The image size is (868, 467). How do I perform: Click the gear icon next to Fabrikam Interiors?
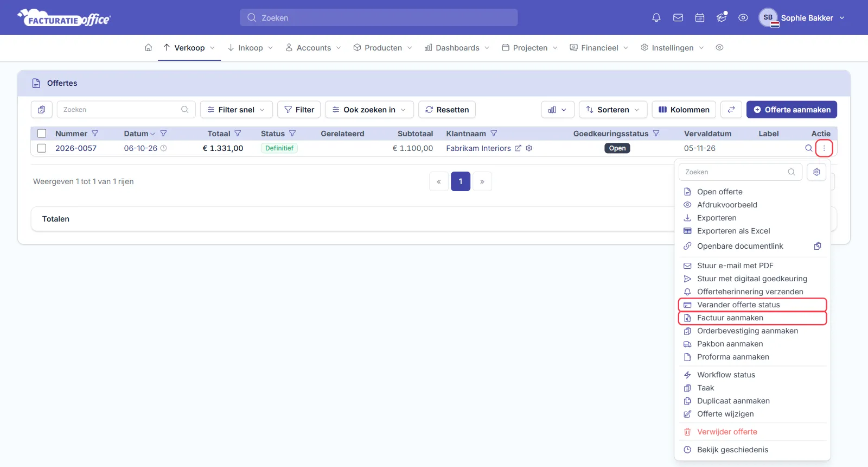point(529,148)
